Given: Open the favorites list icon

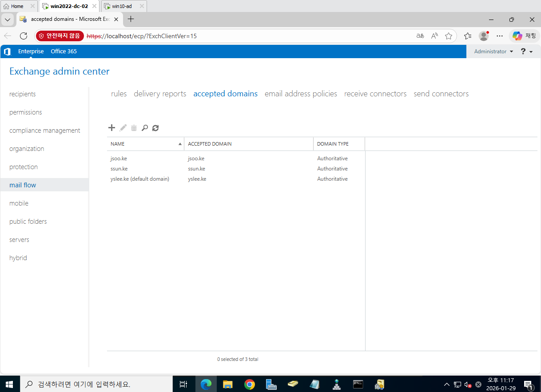Looking at the screenshot, I should (x=468, y=36).
